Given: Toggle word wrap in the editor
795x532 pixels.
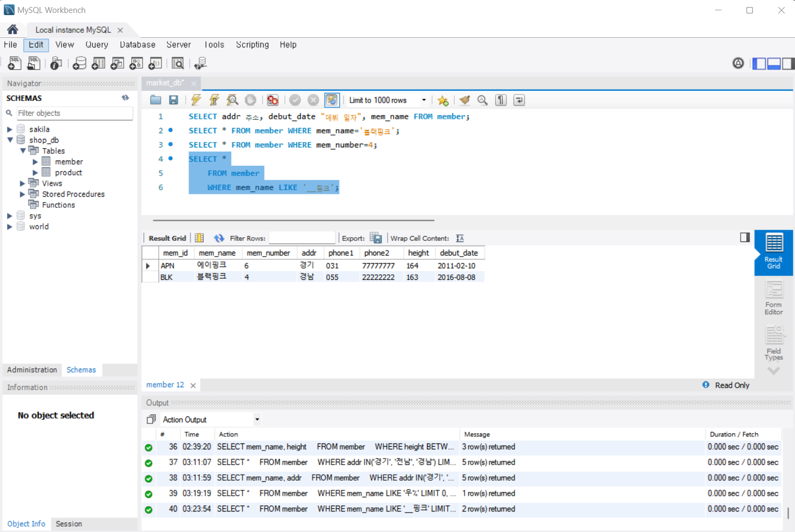Looking at the screenshot, I should [x=519, y=100].
